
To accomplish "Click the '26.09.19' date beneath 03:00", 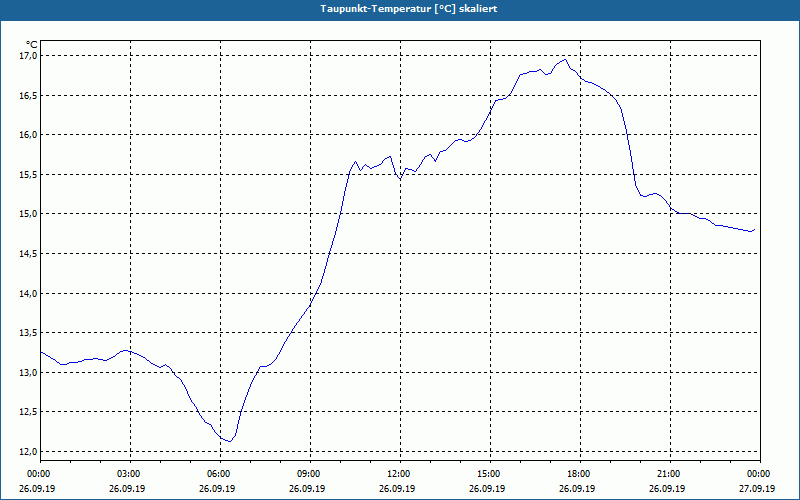I will pos(127,488).
